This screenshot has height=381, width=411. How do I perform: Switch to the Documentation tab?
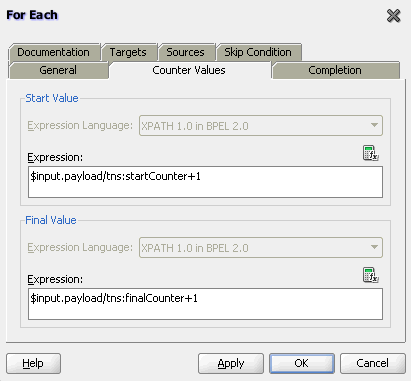54,52
